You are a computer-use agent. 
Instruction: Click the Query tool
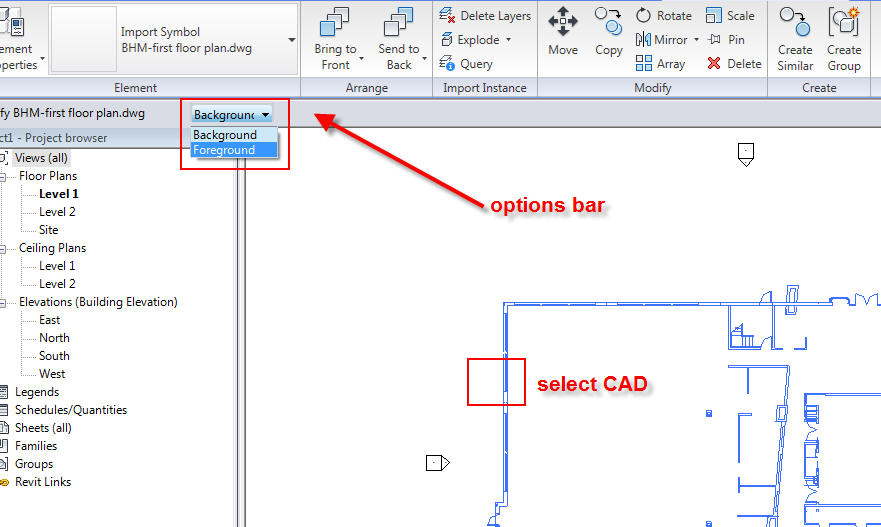tap(466, 63)
